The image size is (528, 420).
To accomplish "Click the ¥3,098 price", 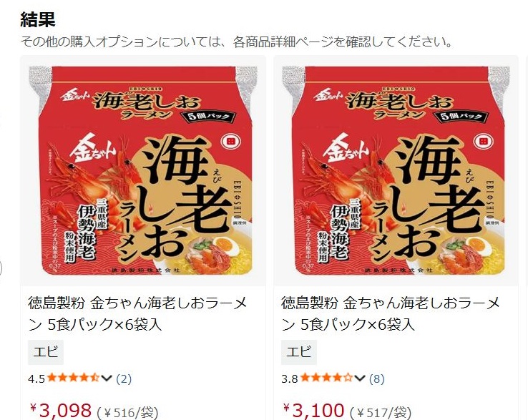I will (61, 411).
